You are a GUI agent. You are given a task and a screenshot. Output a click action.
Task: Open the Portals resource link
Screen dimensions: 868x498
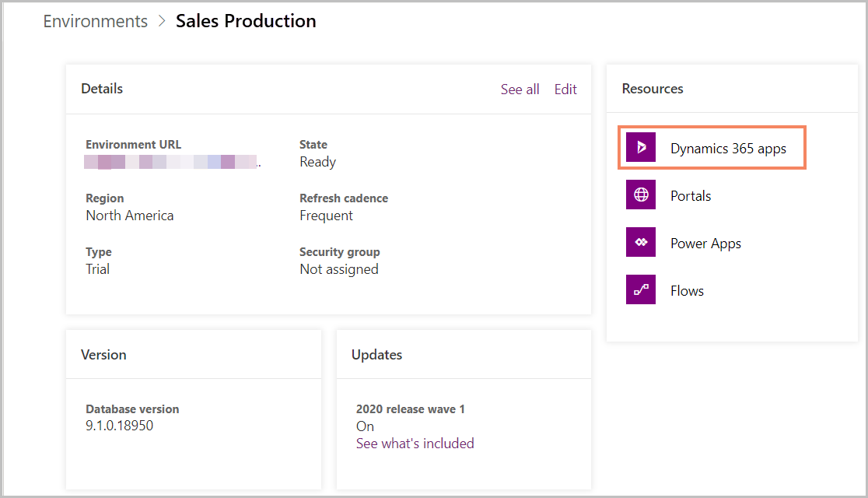pos(691,196)
